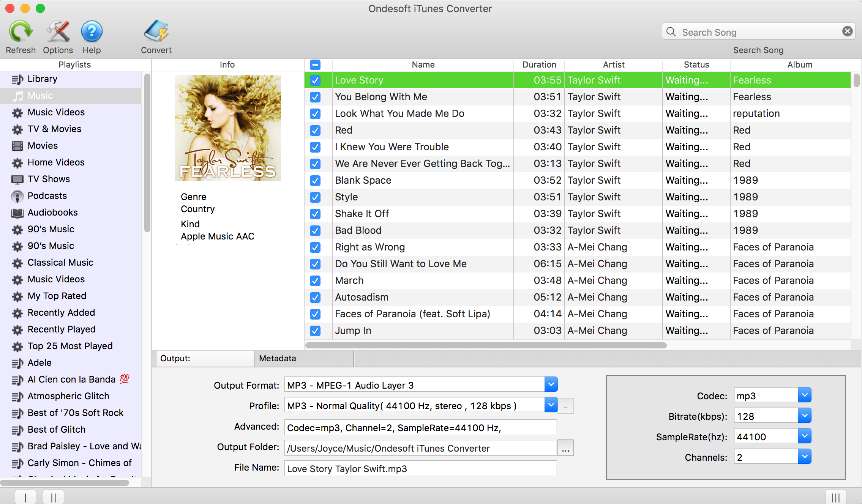Select the Audiobooks category in sidebar

(54, 212)
